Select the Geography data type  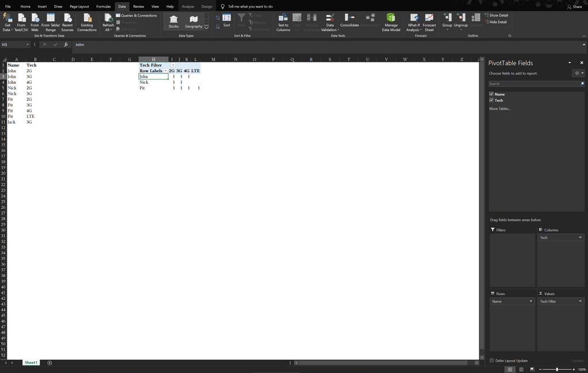(x=194, y=21)
